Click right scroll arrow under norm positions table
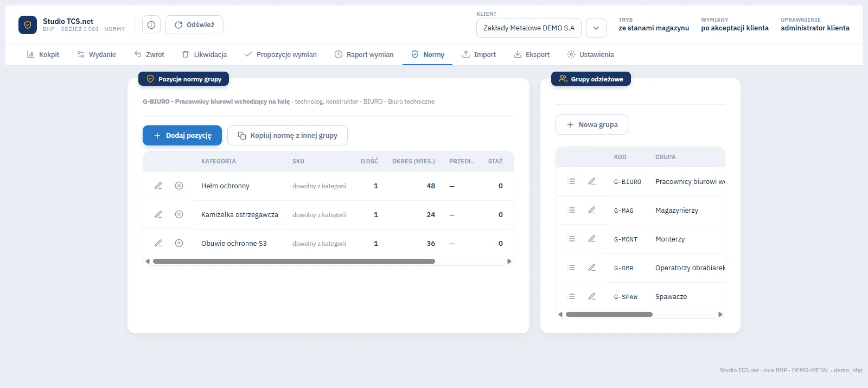 (x=509, y=261)
